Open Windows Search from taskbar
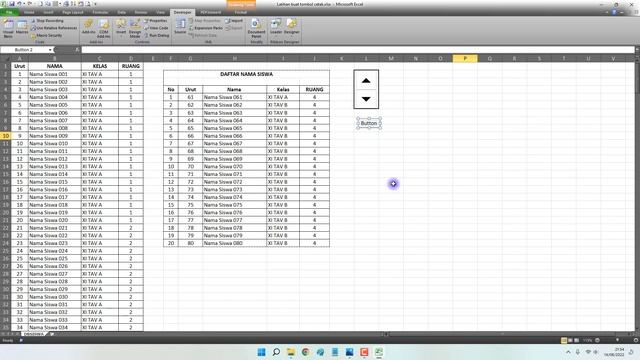This screenshot has width=640, height=360. 276,352
